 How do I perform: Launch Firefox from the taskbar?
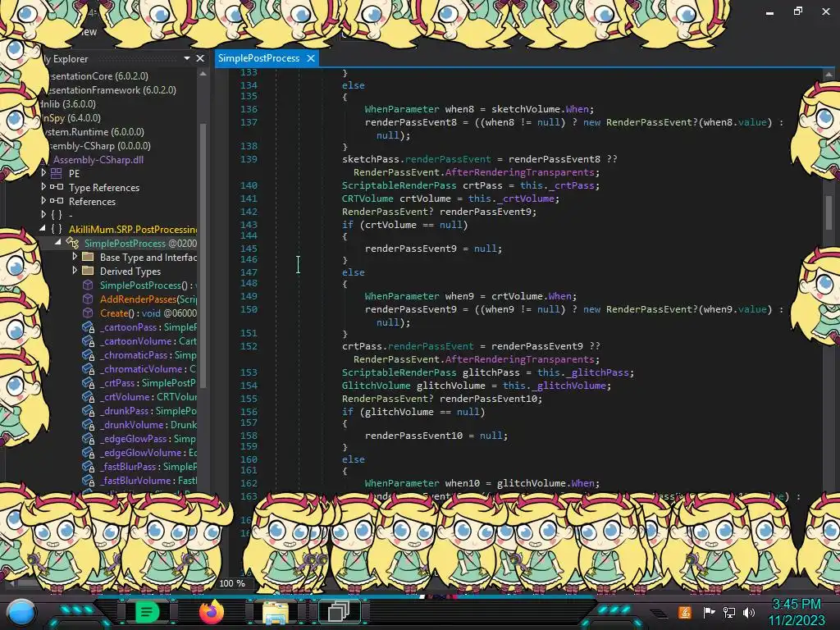coord(212,611)
